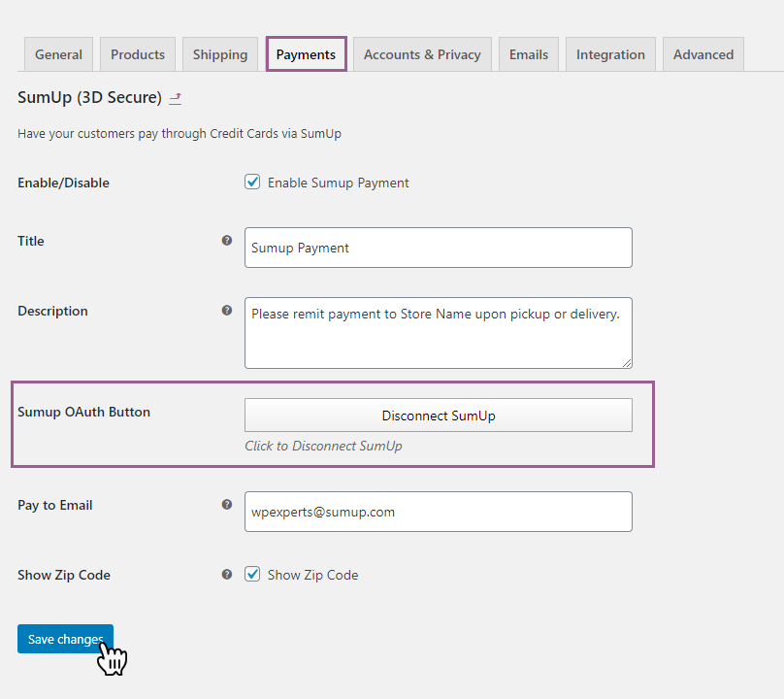
Task: Open the General settings tab
Action: click(x=58, y=54)
